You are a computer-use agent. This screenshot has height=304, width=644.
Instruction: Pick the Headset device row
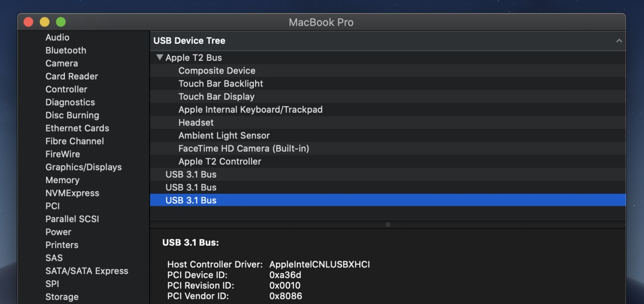pos(196,123)
